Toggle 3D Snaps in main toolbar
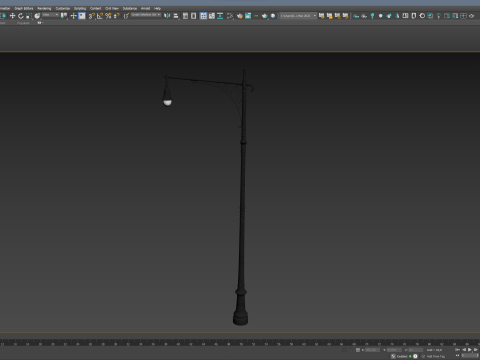 (92, 16)
